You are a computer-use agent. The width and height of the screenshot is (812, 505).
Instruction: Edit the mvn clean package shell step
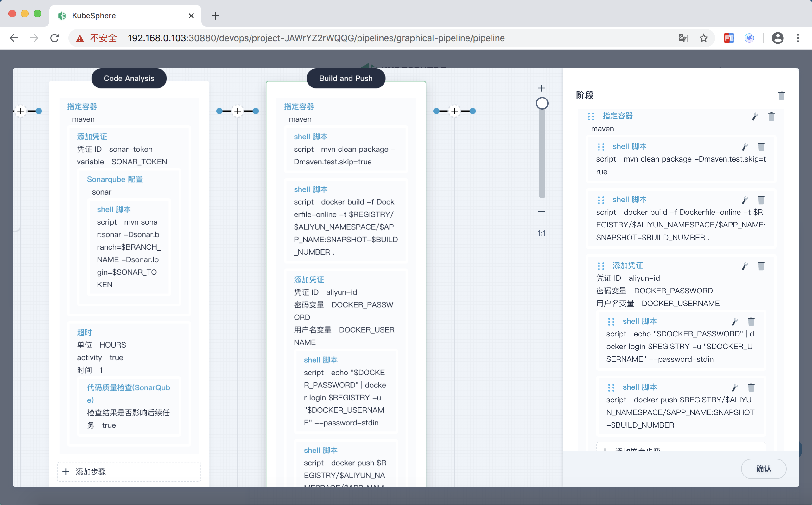pos(745,147)
